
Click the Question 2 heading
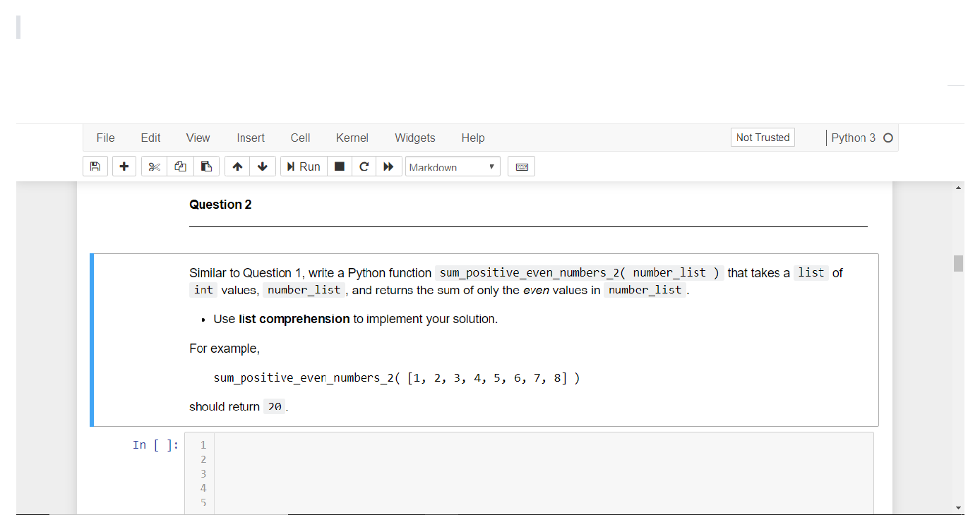pos(220,205)
